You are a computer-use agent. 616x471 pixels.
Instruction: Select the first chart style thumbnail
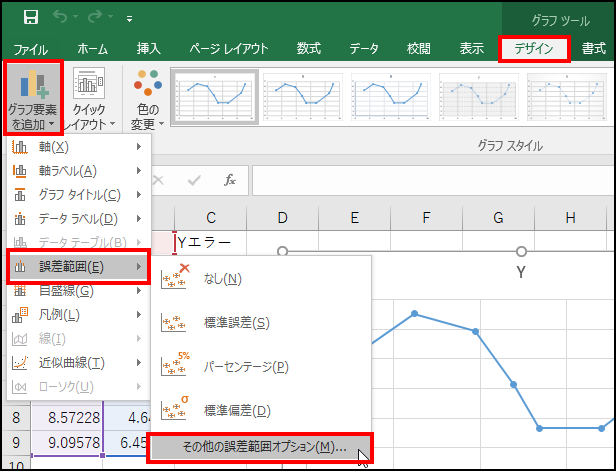[214, 97]
